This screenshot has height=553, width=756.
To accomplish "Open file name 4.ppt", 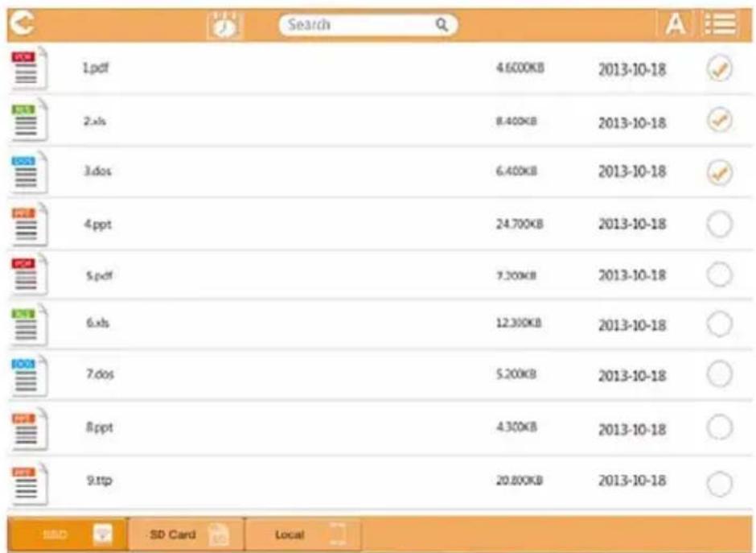I will [x=98, y=225].
